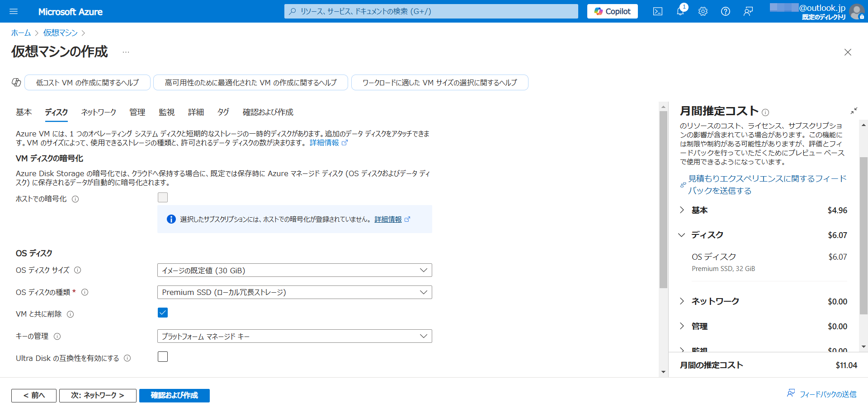Click the portal search box

[x=431, y=11]
